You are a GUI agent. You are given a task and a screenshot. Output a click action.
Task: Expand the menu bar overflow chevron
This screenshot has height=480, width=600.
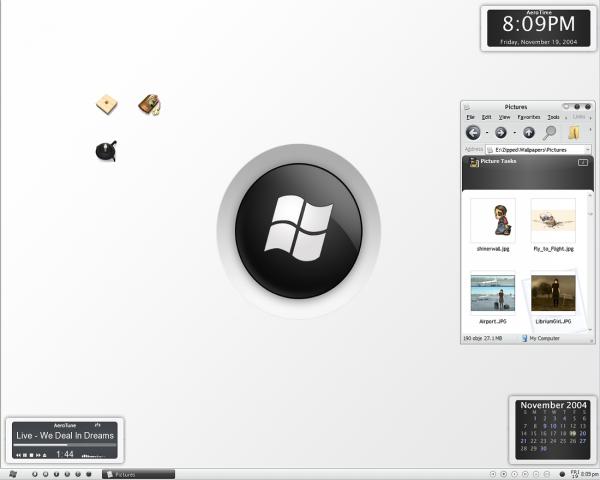pyautogui.click(x=566, y=118)
